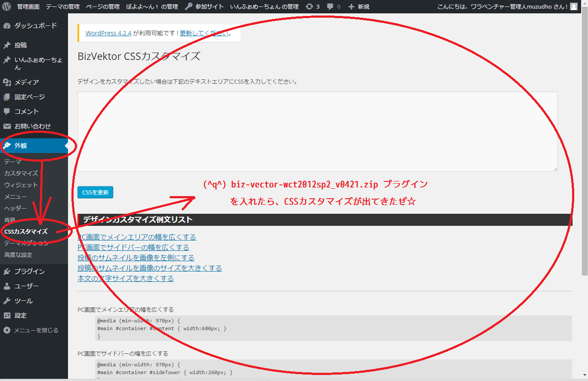
Task: Open link 投稿のサムネイルを画像を左側にする
Action: click(136, 258)
